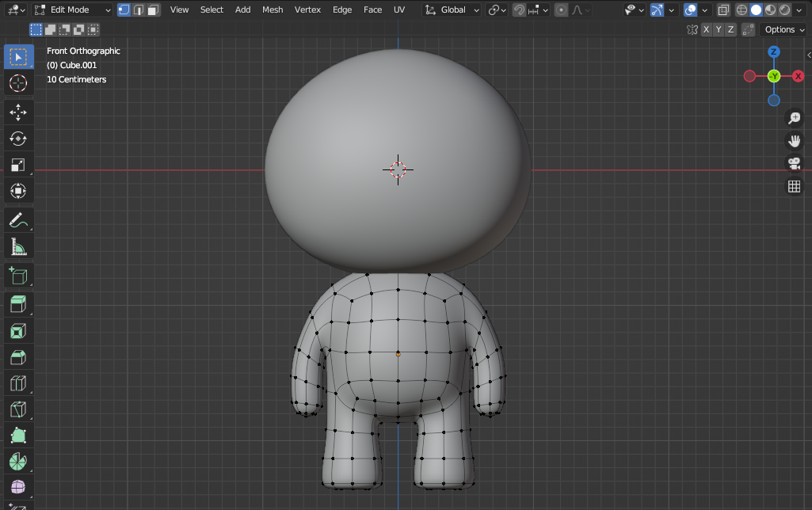812x510 pixels.
Task: Activate the Extrude Region tool
Action: [17, 303]
